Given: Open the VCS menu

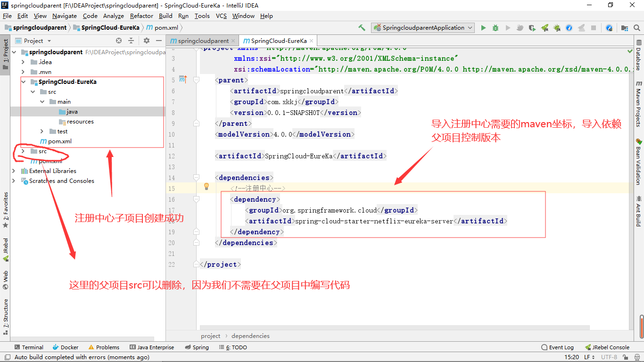Looking at the screenshot, I should click(222, 16).
